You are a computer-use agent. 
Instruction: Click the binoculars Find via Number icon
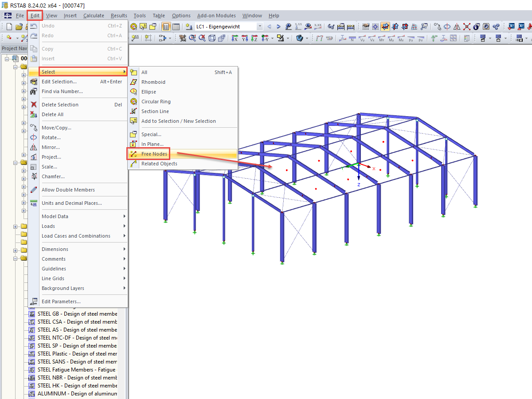[34, 91]
